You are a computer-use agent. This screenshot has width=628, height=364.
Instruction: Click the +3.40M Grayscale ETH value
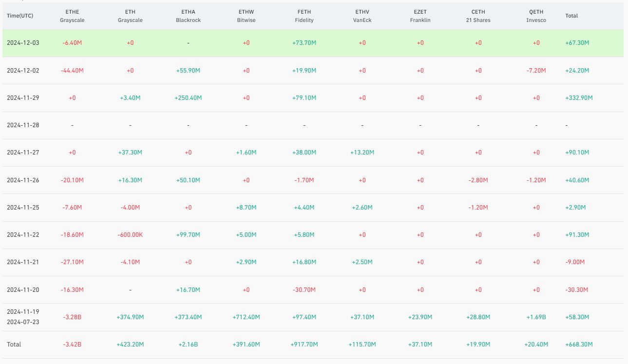pyautogui.click(x=130, y=98)
